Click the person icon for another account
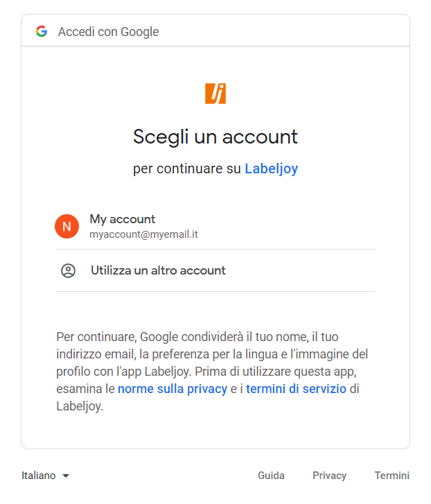This screenshot has width=431, height=504. [x=68, y=270]
